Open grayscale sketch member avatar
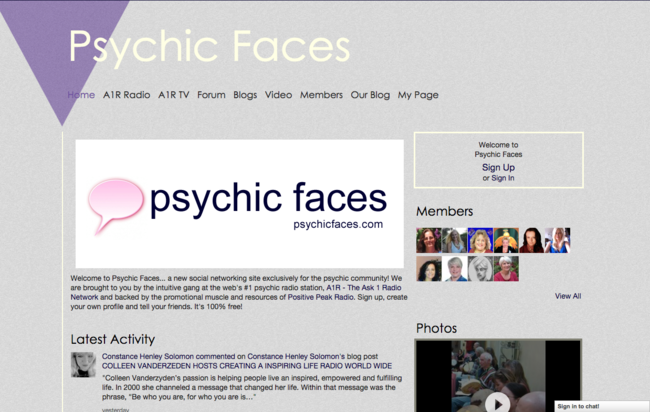The height and width of the screenshot is (412, 650). pyautogui.click(x=480, y=269)
